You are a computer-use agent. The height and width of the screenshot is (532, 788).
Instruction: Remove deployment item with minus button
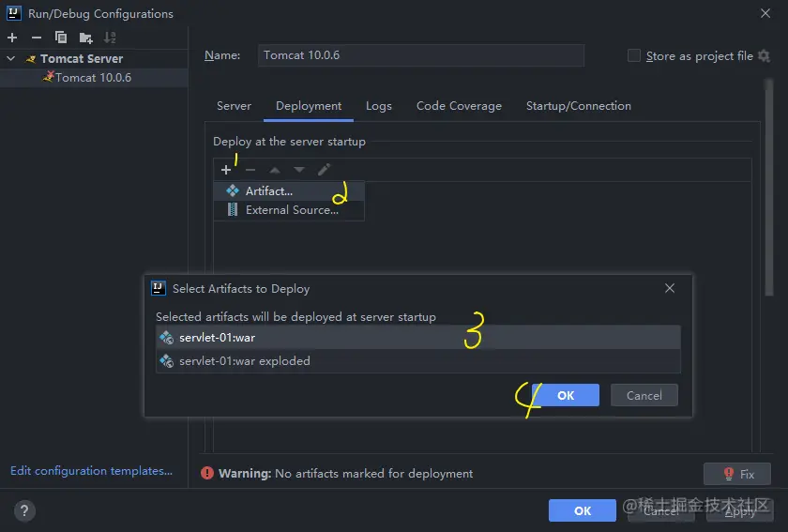[x=250, y=170]
